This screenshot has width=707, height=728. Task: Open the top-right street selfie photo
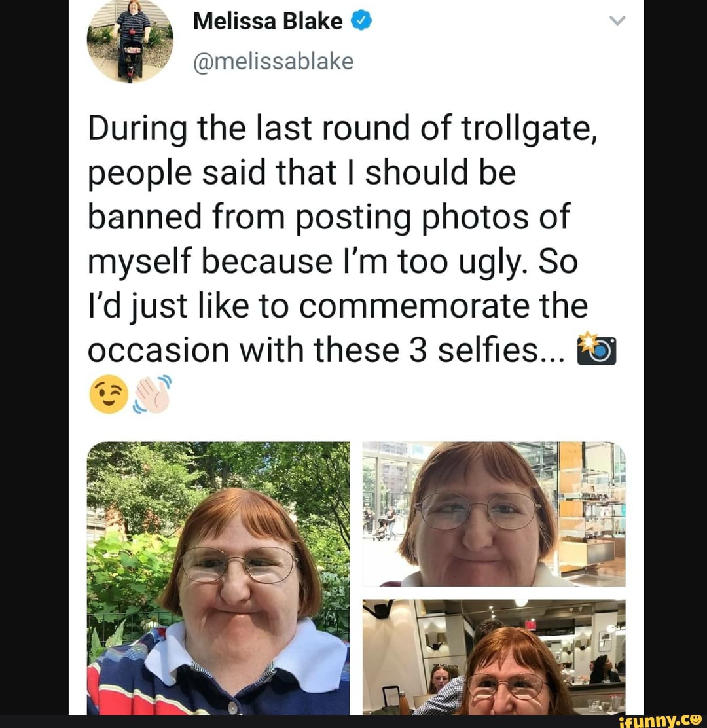(x=494, y=514)
